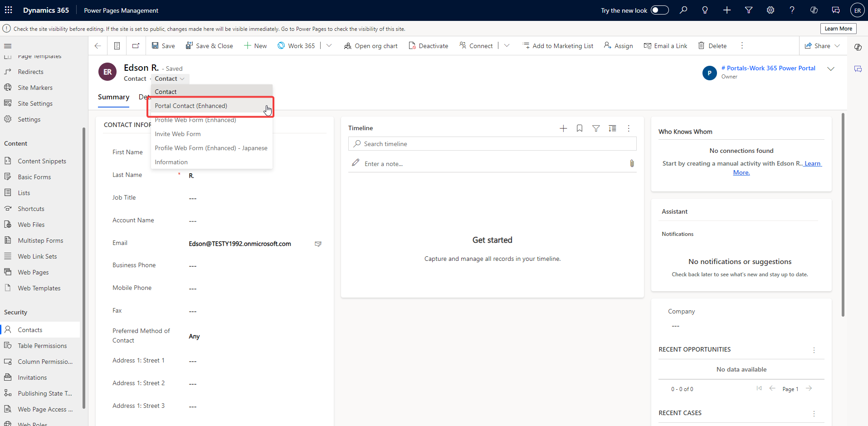The image size is (868, 426).
Task: Expand the Work 365 dropdown arrow
Action: [x=329, y=46]
